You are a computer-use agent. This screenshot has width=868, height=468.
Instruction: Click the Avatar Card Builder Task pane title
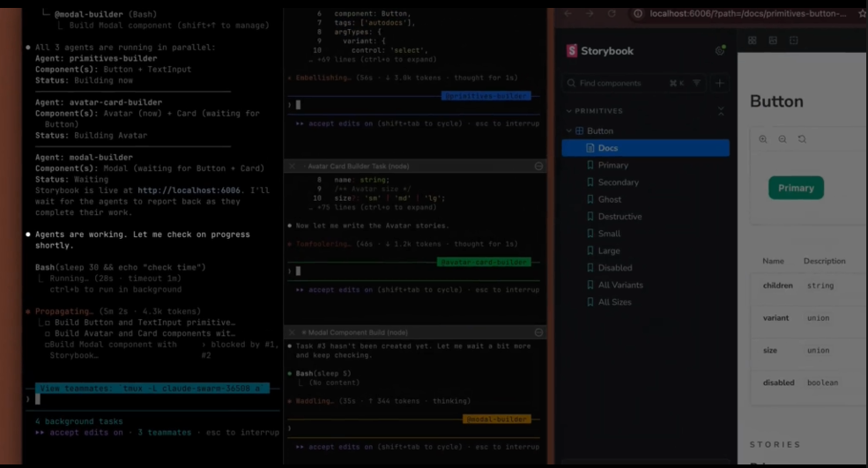tap(358, 167)
